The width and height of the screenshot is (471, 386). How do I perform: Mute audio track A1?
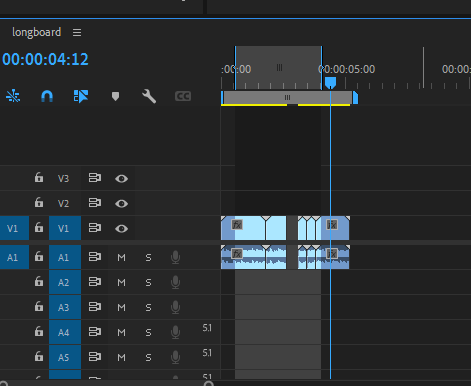click(x=121, y=257)
